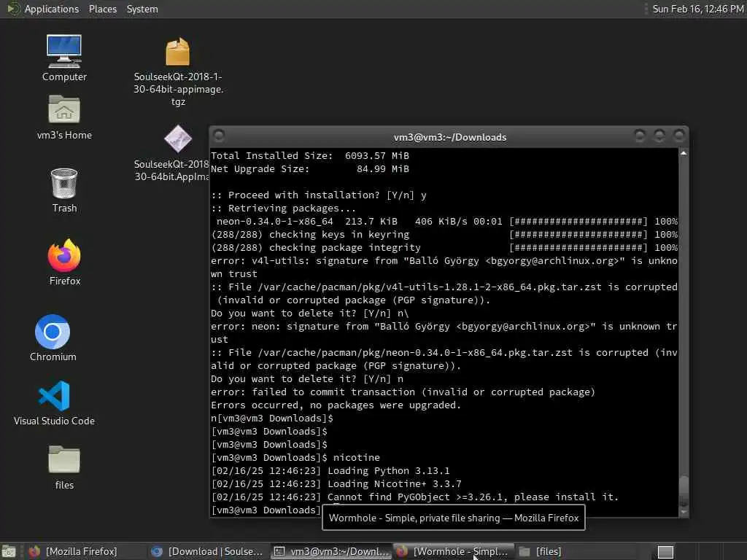Click the 'Cannot find PyGObject' error line
Image resolution: width=747 pixels, height=560 pixels.
[414, 497]
